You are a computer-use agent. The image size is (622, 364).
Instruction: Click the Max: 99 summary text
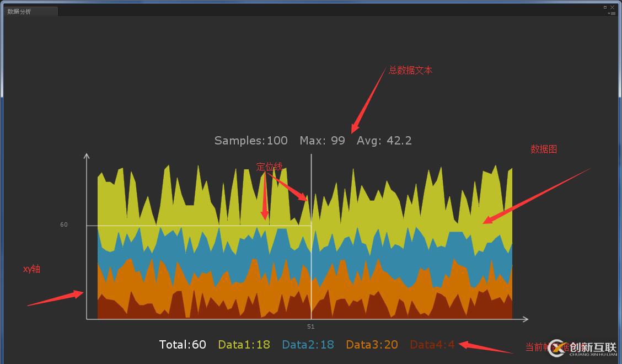tap(322, 141)
